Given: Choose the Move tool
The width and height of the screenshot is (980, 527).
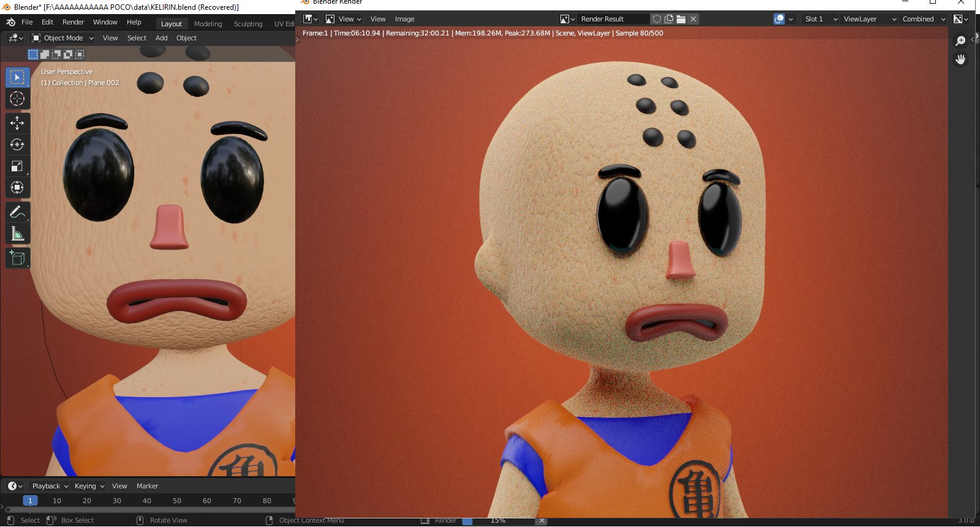Looking at the screenshot, I should (17, 123).
